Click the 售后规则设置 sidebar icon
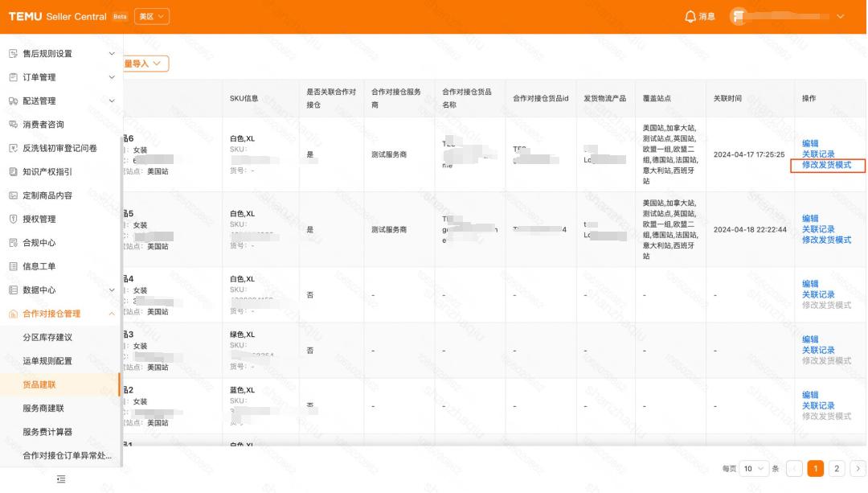Viewport: 868px width, 493px height. [x=14, y=54]
